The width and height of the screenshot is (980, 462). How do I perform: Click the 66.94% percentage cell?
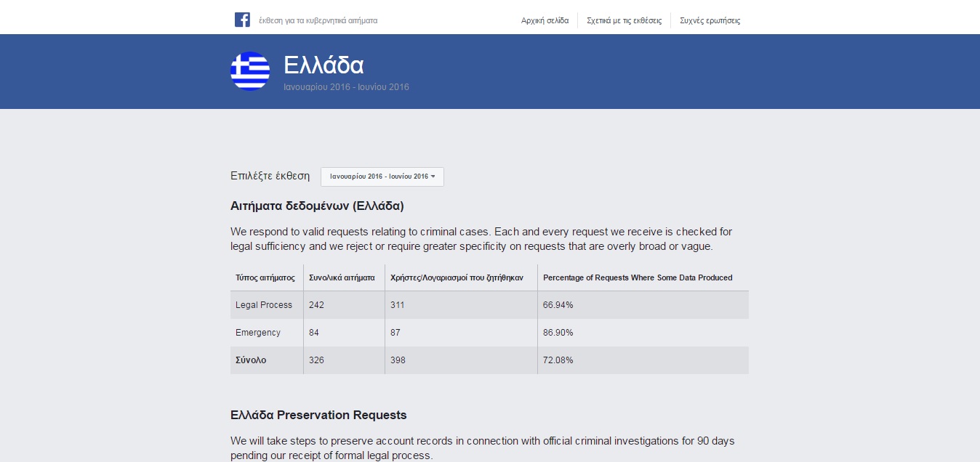pos(558,305)
